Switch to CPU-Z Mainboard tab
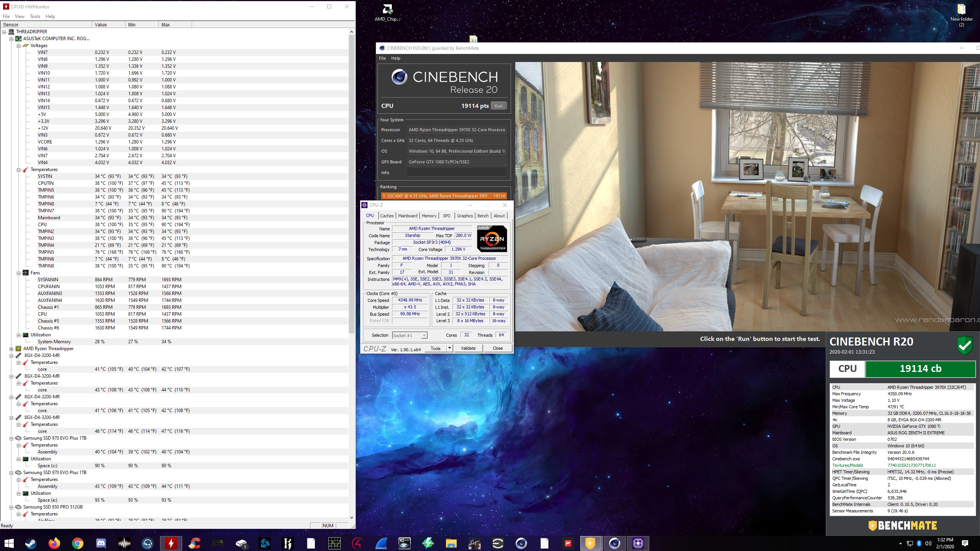The image size is (980, 551). tap(408, 216)
